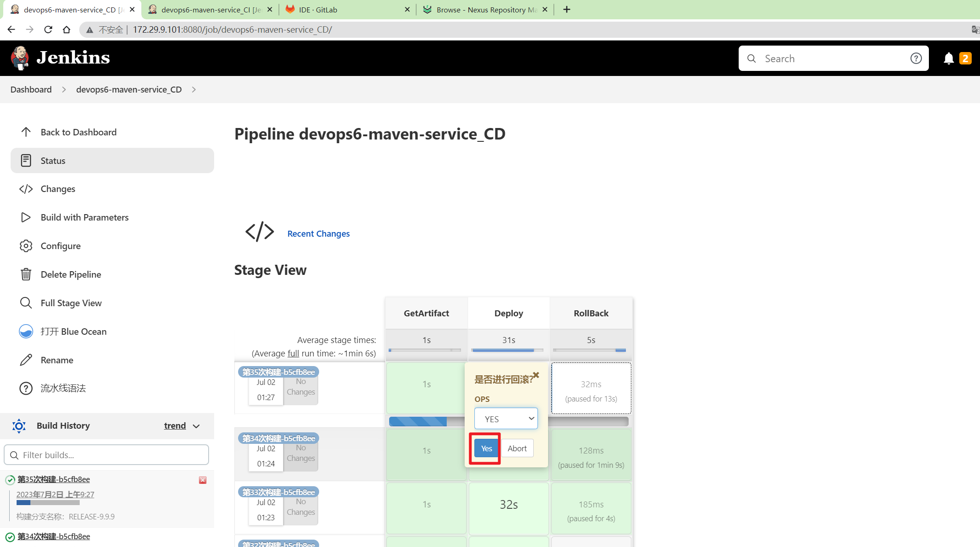Open build 35 link in Build History
The width and height of the screenshot is (980, 547).
53,479
